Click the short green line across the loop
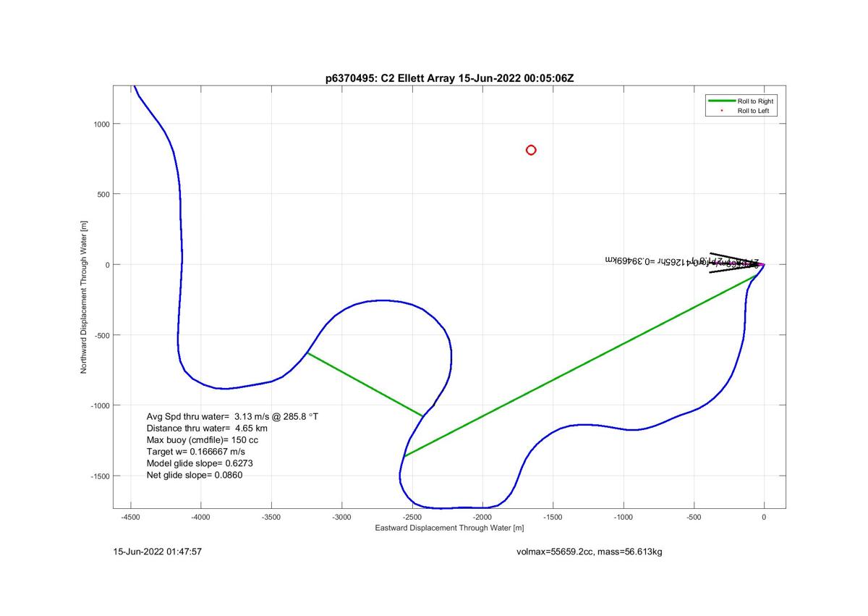The image size is (868, 616). (365, 384)
